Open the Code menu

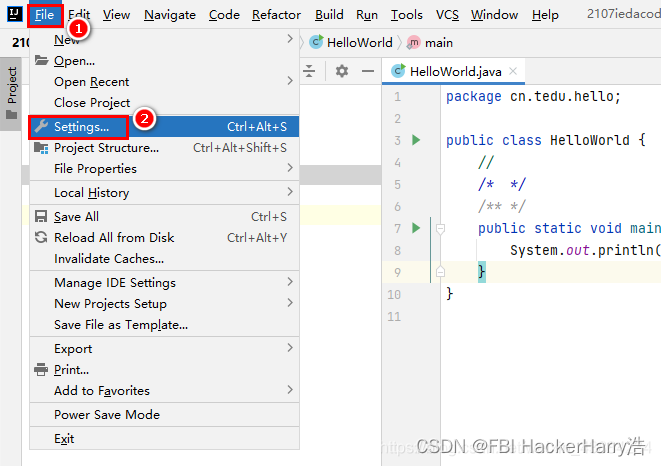point(224,15)
